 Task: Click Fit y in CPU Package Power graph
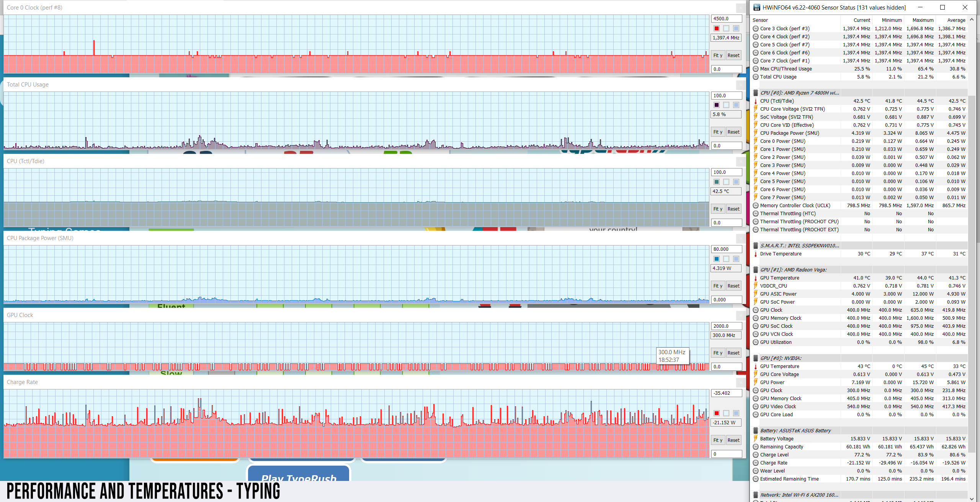pyautogui.click(x=718, y=286)
